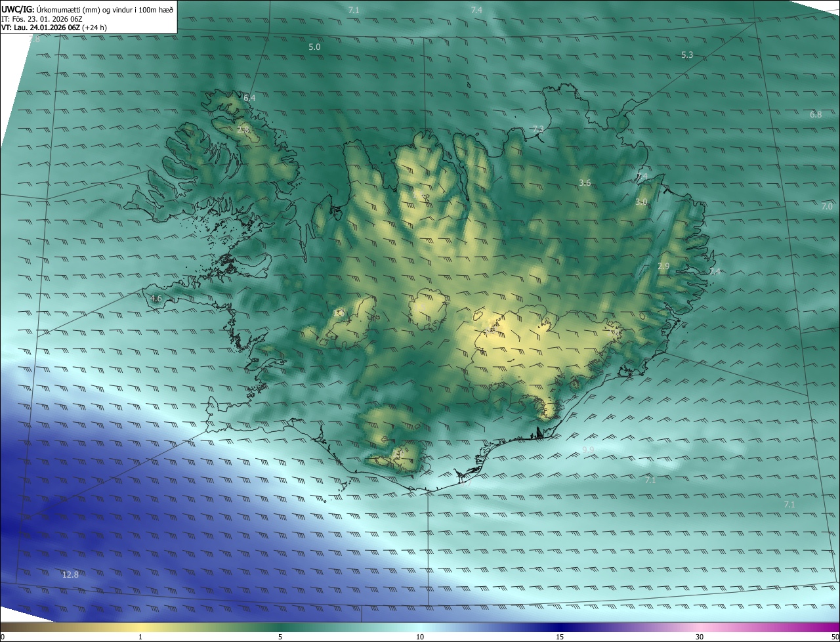Click the 7.3 value label

(538, 129)
